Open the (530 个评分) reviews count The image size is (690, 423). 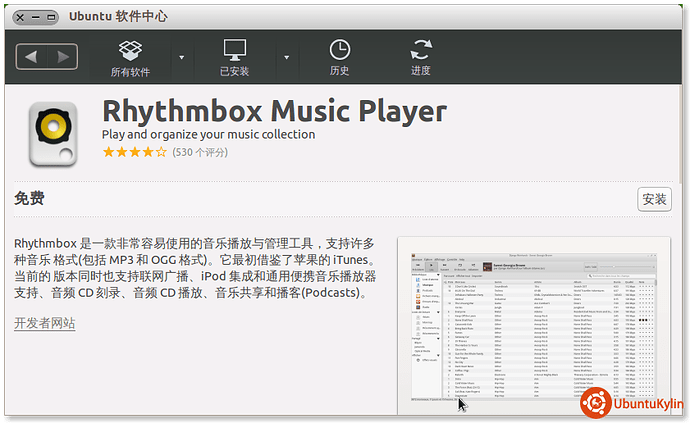coord(200,152)
